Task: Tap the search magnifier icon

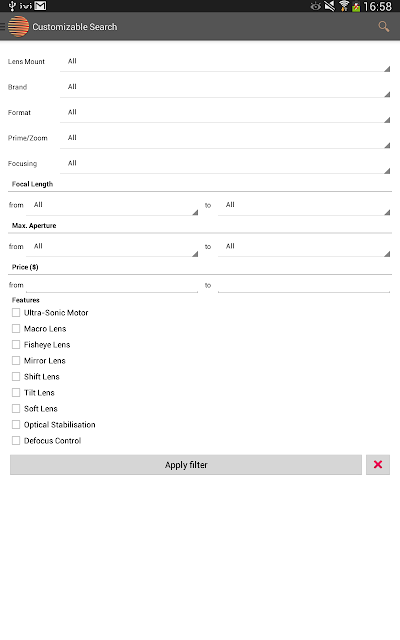Action: pyautogui.click(x=383, y=27)
